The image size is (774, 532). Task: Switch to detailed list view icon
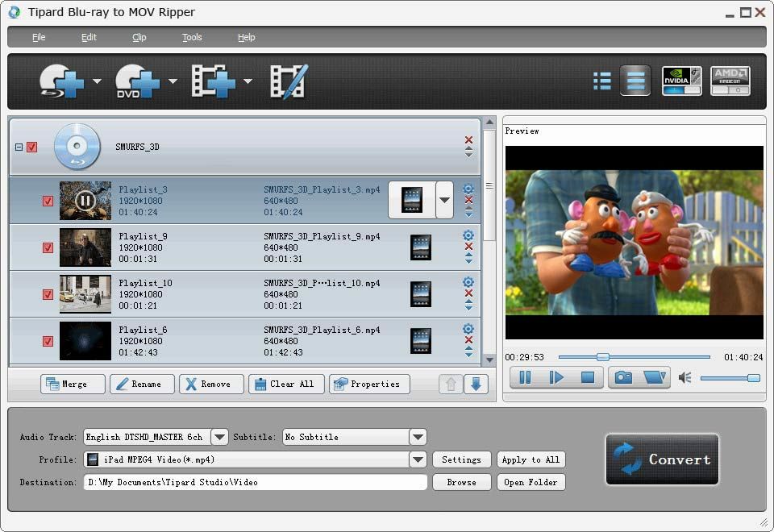[635, 81]
